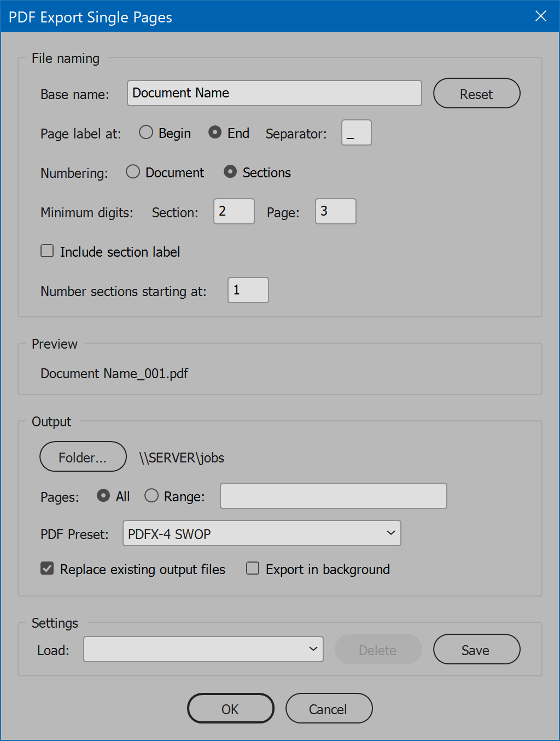This screenshot has height=741, width=560.
Task: Choose Range pages option
Action: coord(151,495)
